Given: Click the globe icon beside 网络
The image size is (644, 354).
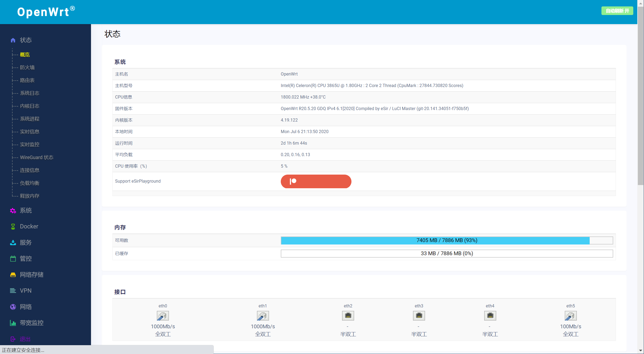Looking at the screenshot, I should (13, 307).
